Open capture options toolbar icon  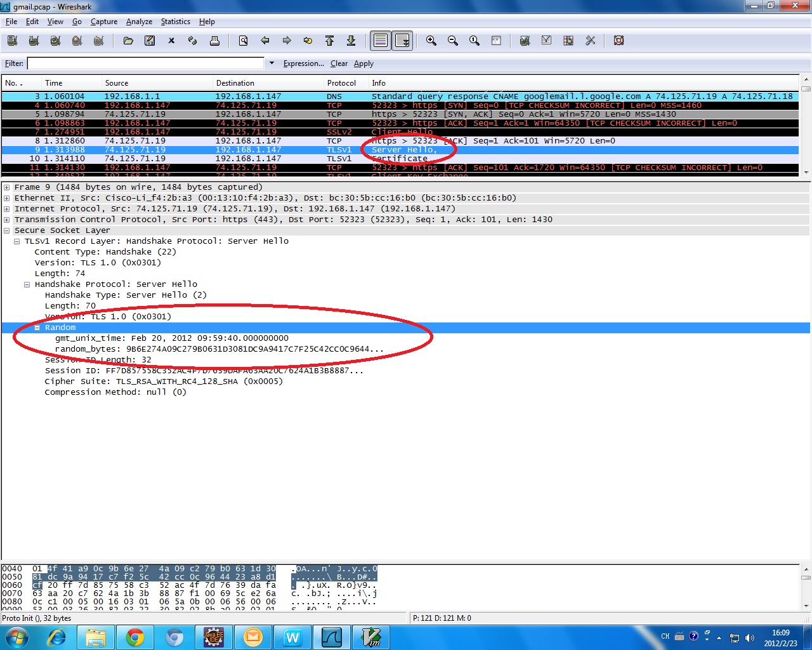point(34,41)
